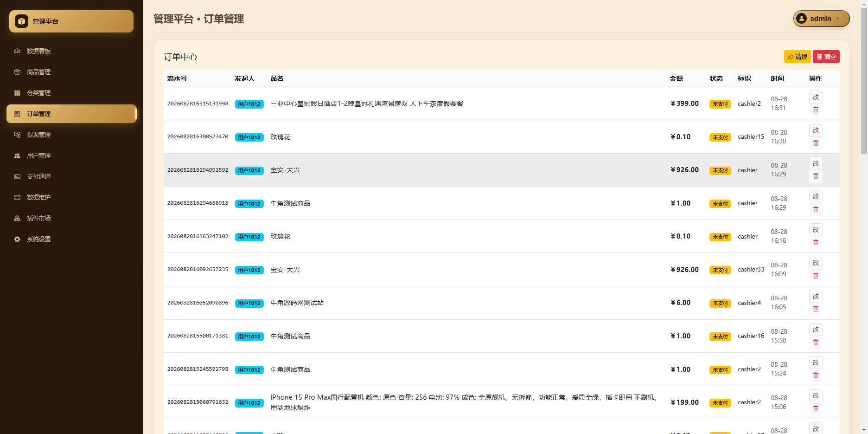Delete the ¥399.00 hotel order
This screenshot has height=434, width=868.
[816, 110]
